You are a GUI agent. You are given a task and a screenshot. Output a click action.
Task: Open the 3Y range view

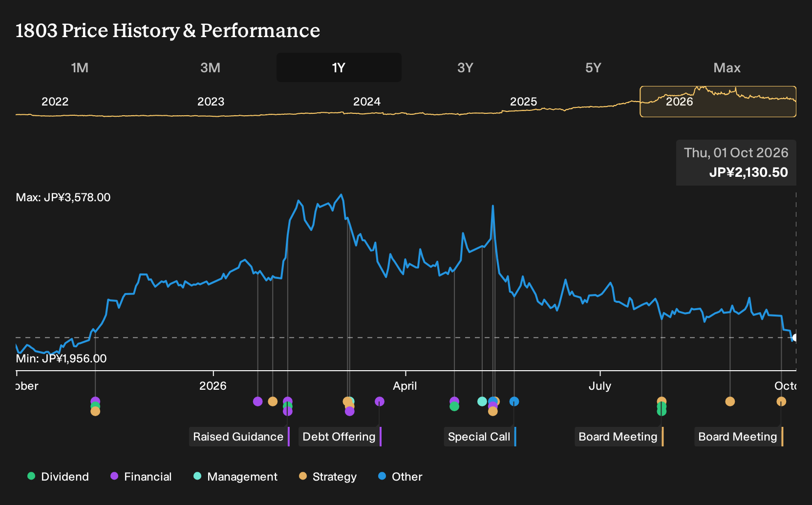[465, 68]
